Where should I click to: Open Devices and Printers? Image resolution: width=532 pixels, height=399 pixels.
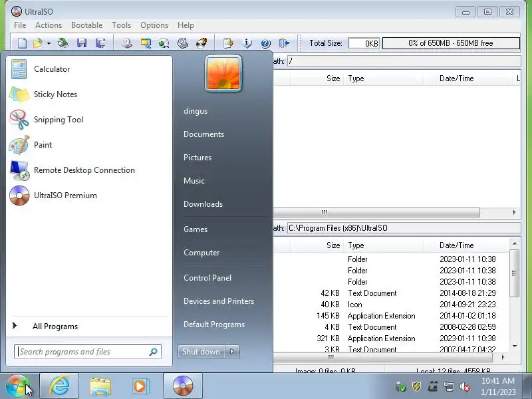coord(219,301)
